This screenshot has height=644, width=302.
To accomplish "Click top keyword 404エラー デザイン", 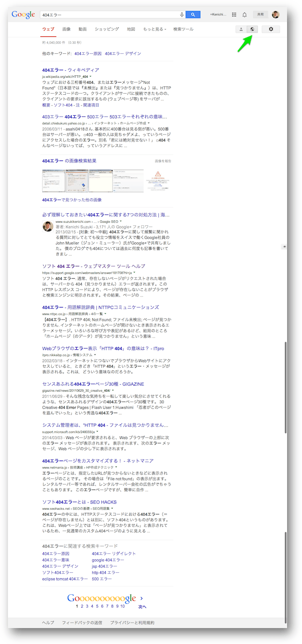I will [x=123, y=53].
